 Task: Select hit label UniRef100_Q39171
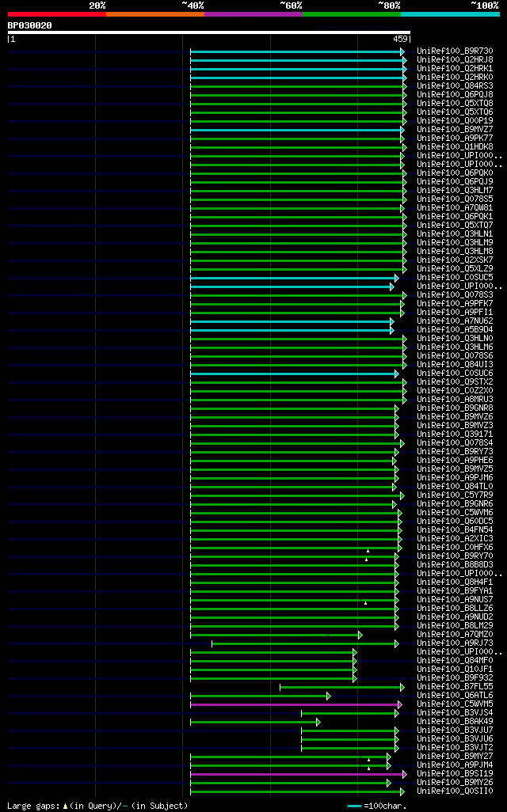pyautogui.click(x=456, y=434)
